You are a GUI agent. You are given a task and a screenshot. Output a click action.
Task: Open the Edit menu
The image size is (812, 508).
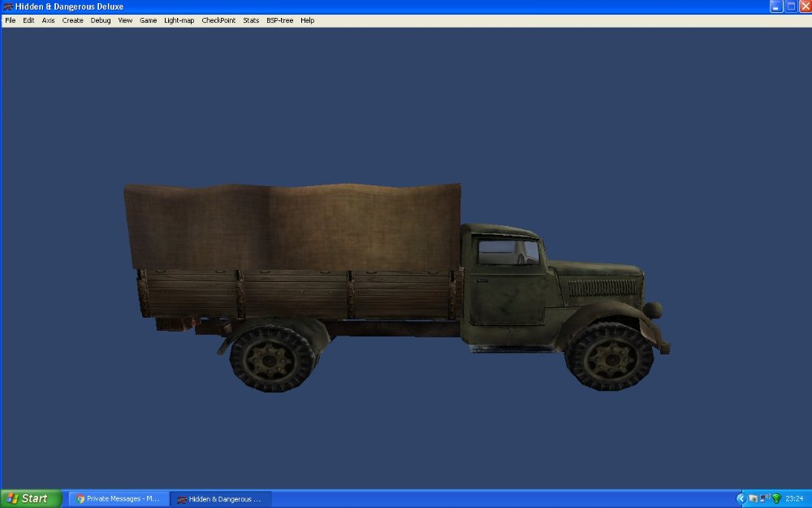click(x=28, y=20)
